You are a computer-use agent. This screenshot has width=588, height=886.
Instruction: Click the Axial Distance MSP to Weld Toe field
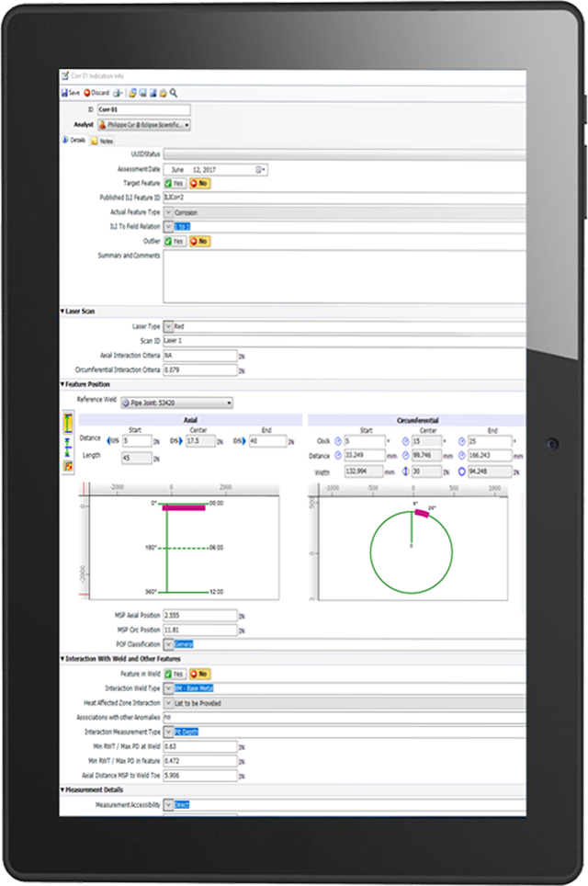point(200,776)
